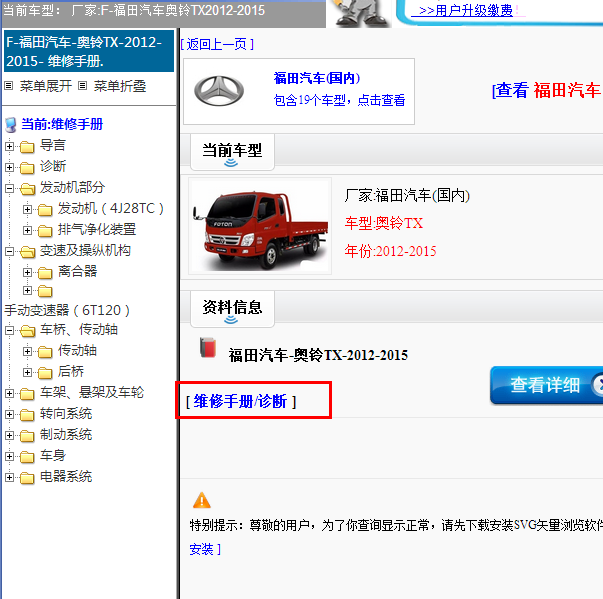Expand the 转向系统 folder
Viewport: 603px width, 599px height.
point(9,414)
